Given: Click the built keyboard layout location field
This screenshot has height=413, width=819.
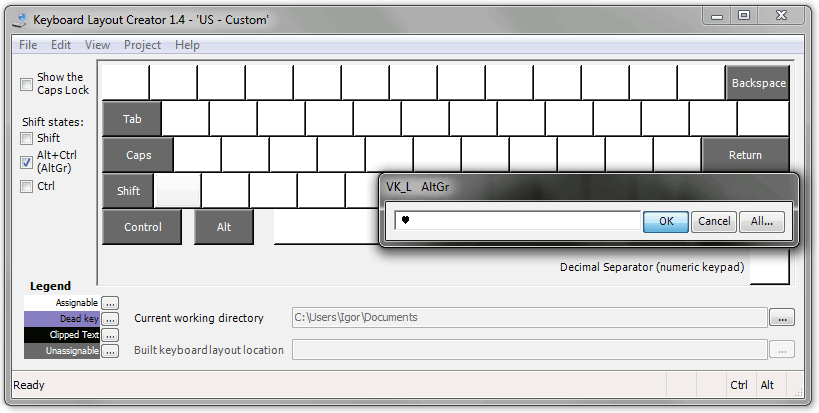Looking at the screenshot, I should point(529,350).
